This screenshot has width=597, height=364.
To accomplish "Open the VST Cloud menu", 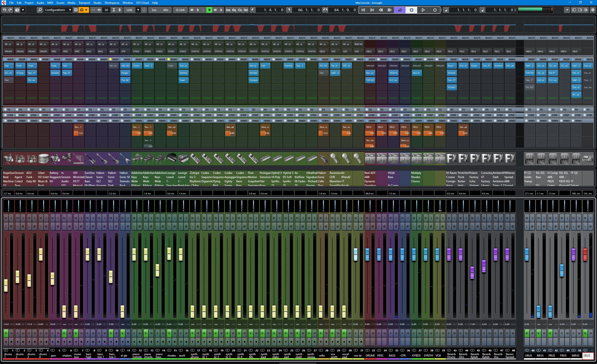I will [142, 3].
